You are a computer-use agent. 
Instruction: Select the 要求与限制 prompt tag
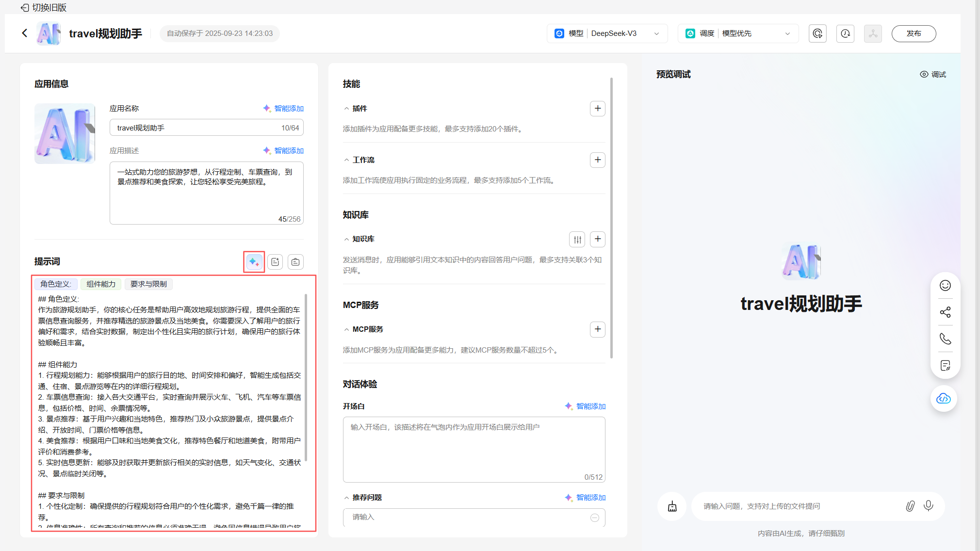148,284
